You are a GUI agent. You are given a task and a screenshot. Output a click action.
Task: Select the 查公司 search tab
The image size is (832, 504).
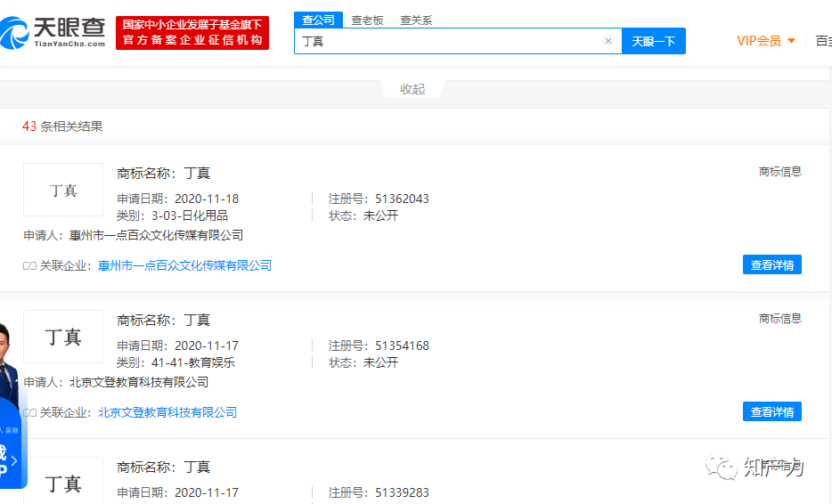318,20
